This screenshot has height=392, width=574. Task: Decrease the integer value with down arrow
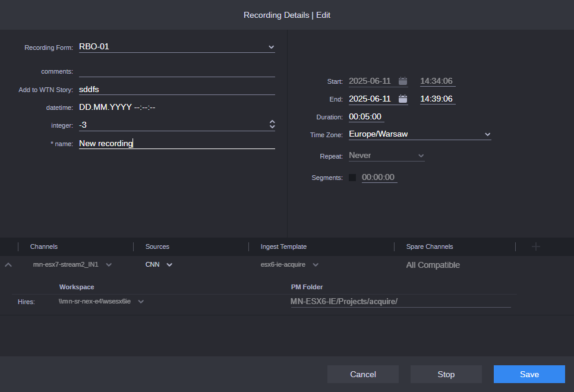coord(272,127)
